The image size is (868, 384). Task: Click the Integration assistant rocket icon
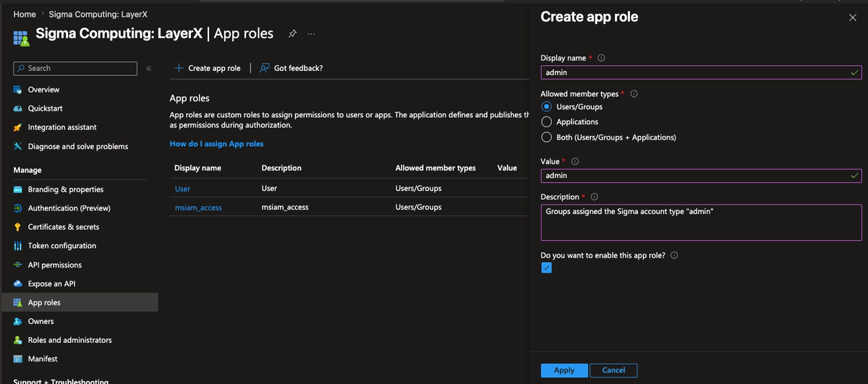[x=18, y=127]
